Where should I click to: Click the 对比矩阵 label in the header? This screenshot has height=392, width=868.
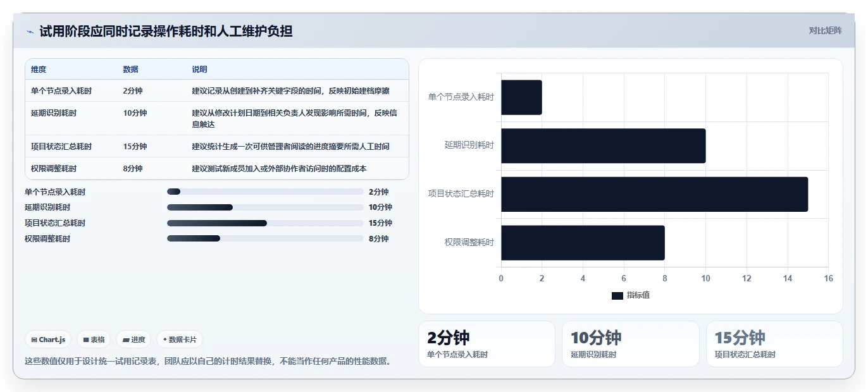825,30
